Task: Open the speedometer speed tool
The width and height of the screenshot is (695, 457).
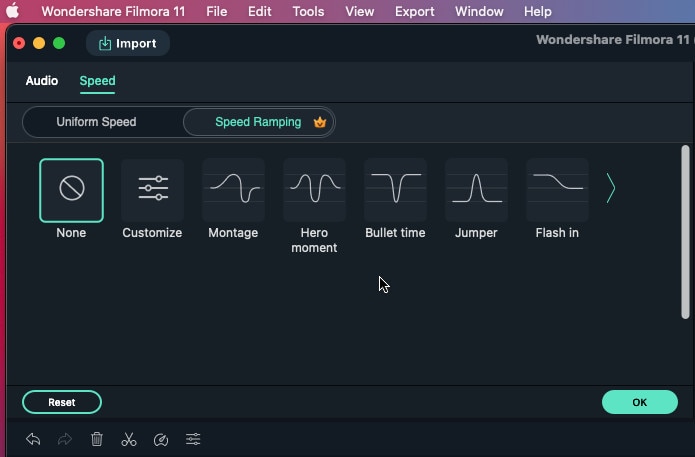Action: [161, 439]
